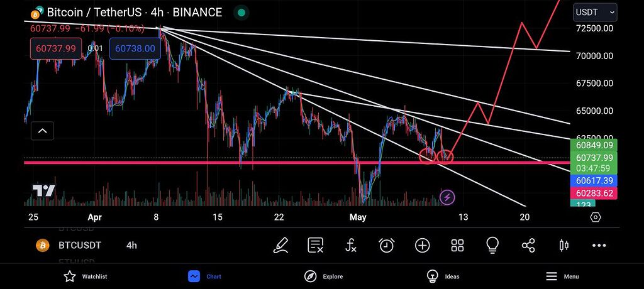Tap the light bulb publish idea icon
This screenshot has width=644, height=289.
click(492, 246)
